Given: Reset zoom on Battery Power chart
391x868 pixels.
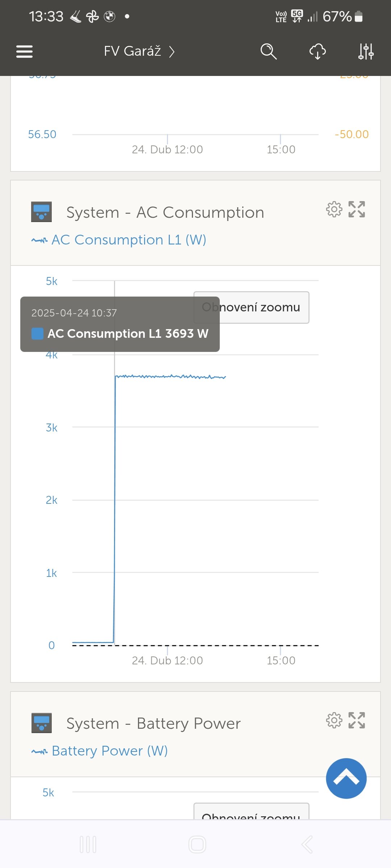Looking at the screenshot, I should (251, 812).
